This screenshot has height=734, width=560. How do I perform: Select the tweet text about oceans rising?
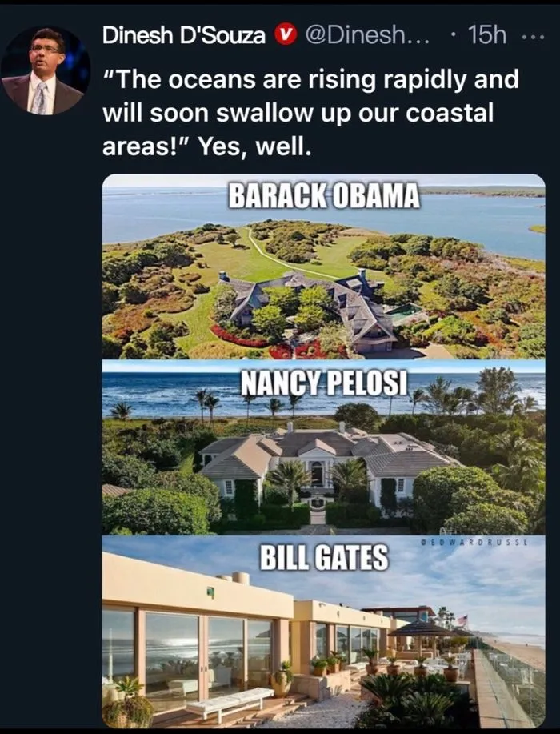[x=310, y=114]
